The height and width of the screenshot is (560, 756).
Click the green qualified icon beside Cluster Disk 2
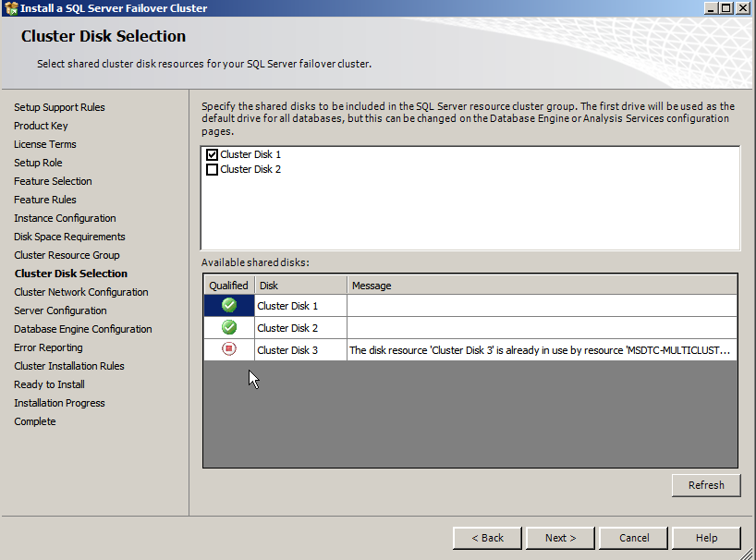point(228,328)
